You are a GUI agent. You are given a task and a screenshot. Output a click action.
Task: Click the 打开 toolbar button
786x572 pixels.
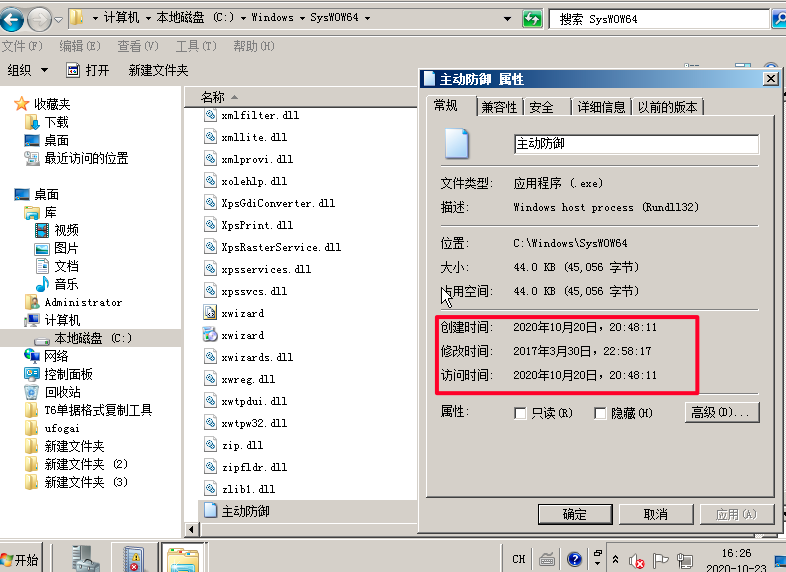click(88, 70)
